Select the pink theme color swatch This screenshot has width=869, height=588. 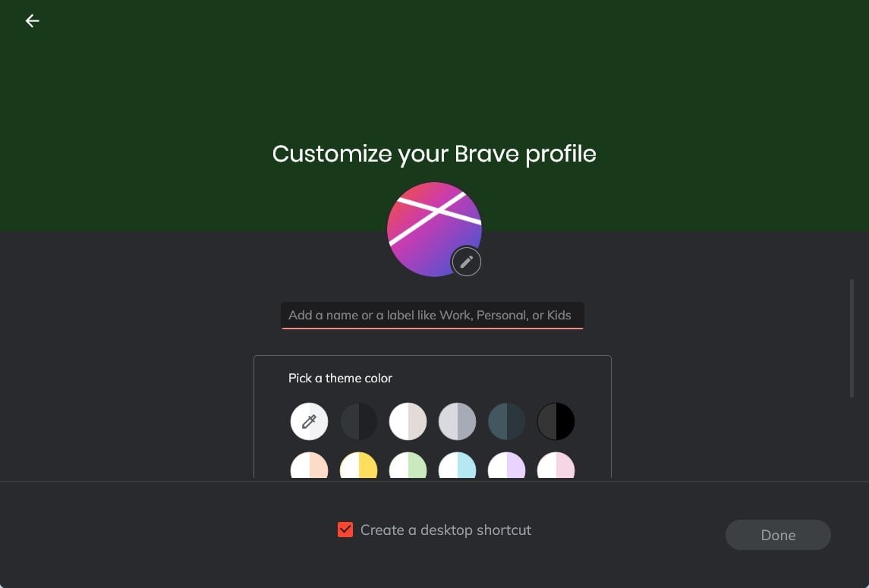(x=556, y=466)
